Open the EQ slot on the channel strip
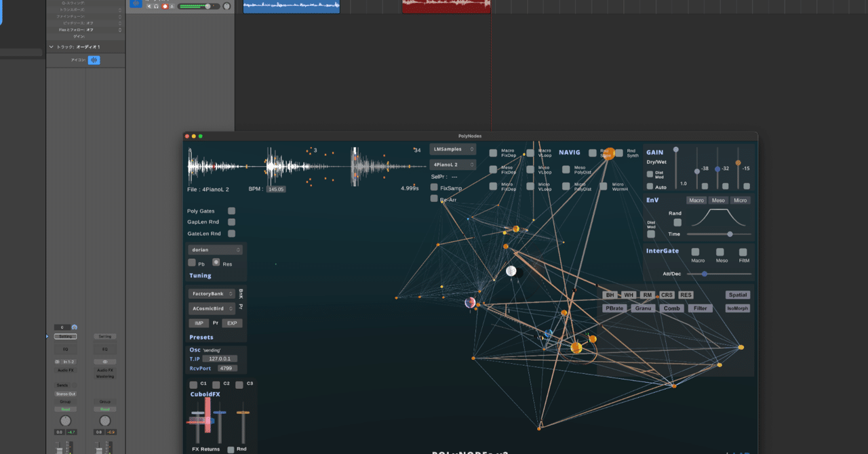 pyautogui.click(x=65, y=349)
